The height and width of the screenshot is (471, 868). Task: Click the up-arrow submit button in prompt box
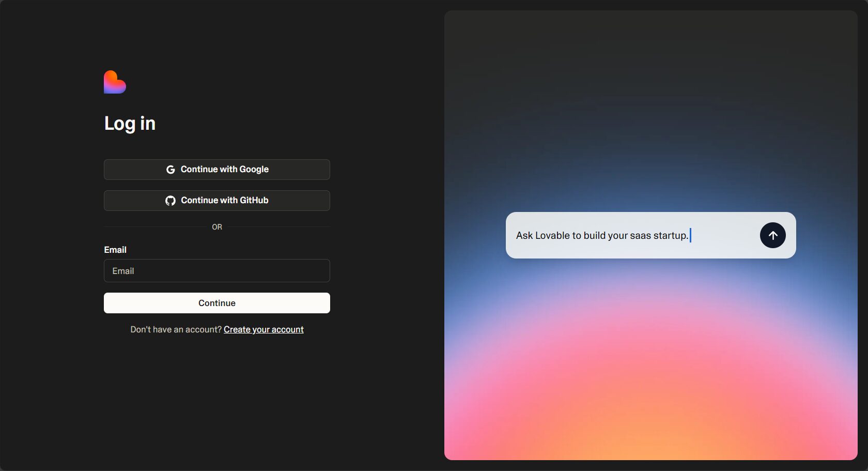pyautogui.click(x=772, y=235)
